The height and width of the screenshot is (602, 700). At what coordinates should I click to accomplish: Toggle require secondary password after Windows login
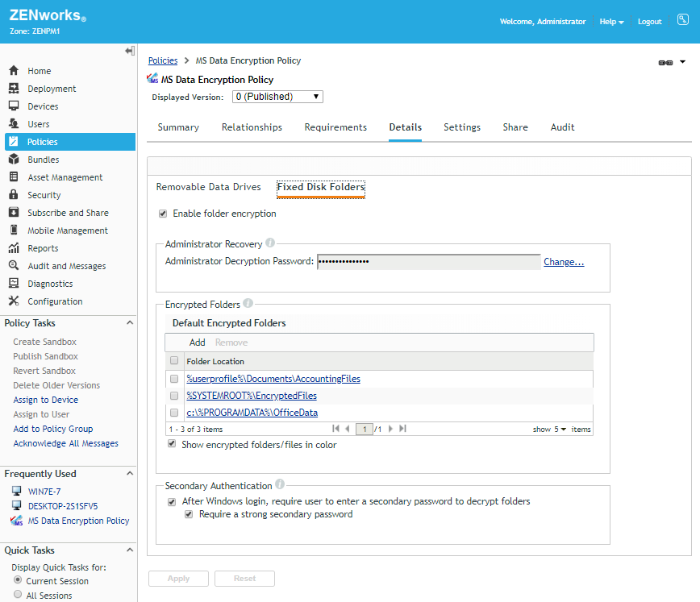172,502
